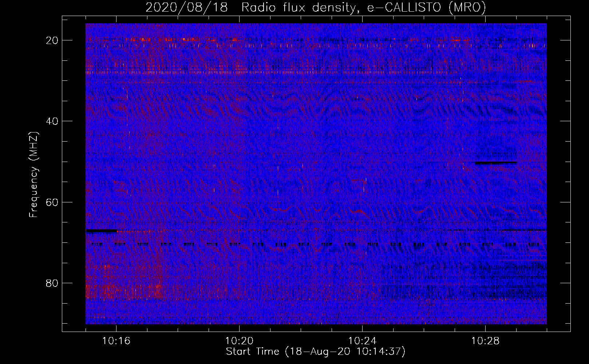Click the 10:28 time tick label
The image size is (589, 364).
tap(485, 341)
